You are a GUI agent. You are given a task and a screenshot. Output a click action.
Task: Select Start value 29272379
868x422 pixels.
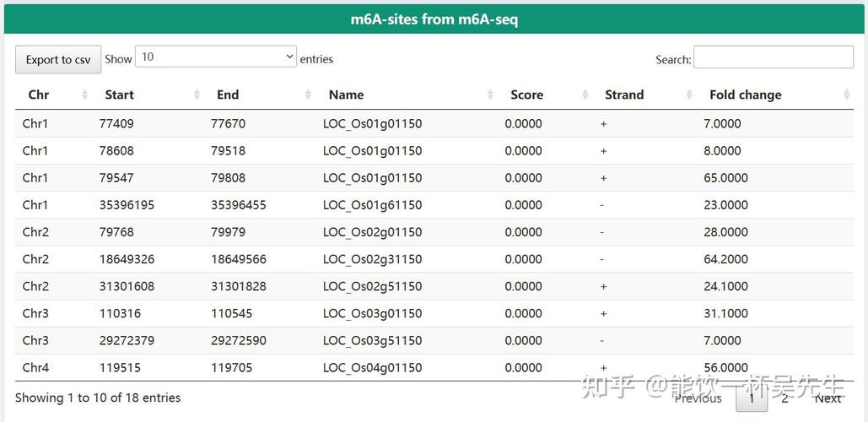127,341
